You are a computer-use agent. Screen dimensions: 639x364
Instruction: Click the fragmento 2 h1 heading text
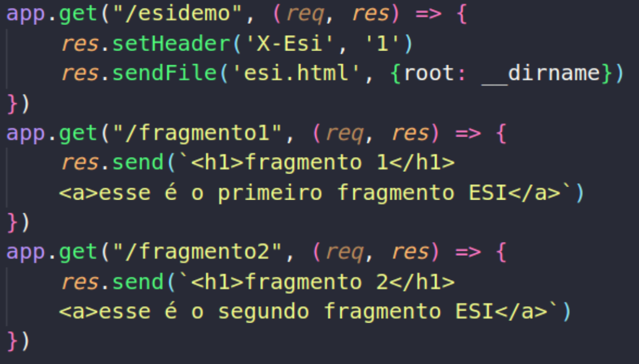pos(316,282)
